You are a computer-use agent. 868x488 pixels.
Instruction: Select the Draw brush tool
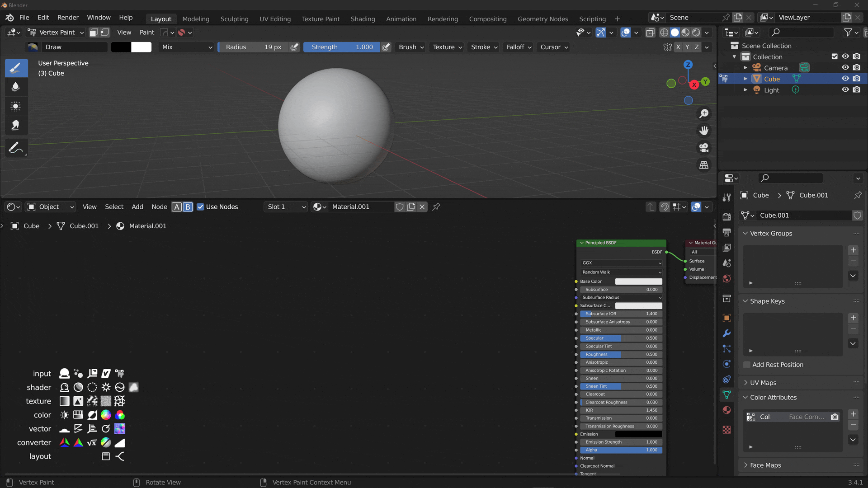point(16,68)
